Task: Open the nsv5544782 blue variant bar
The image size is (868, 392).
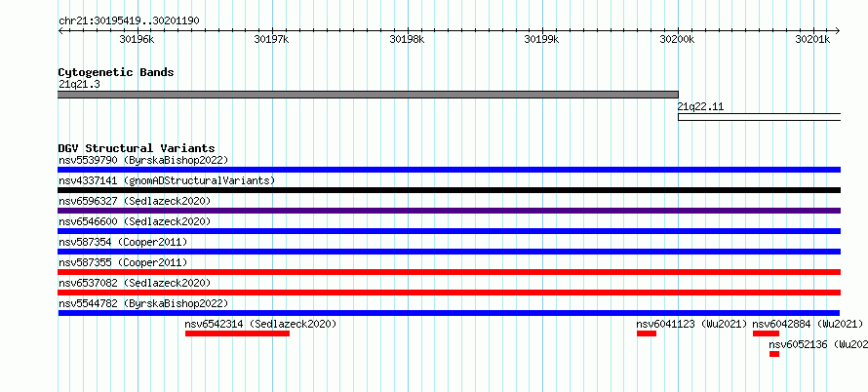Action: click(x=449, y=313)
